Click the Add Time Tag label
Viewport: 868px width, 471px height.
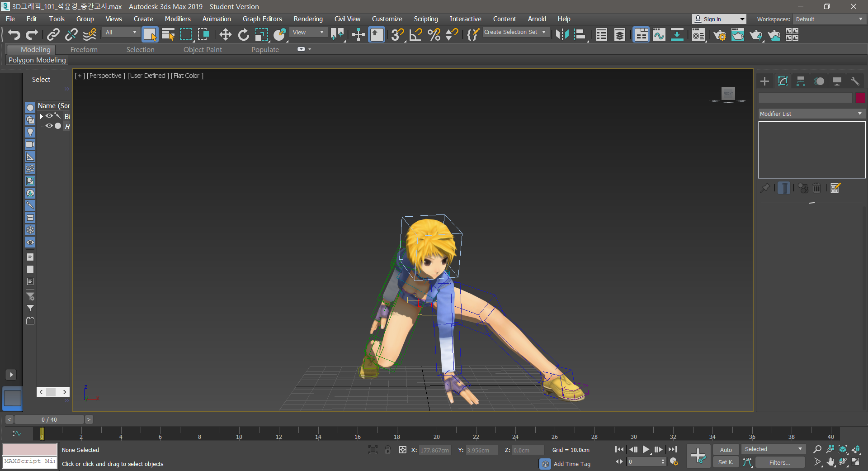click(572, 464)
